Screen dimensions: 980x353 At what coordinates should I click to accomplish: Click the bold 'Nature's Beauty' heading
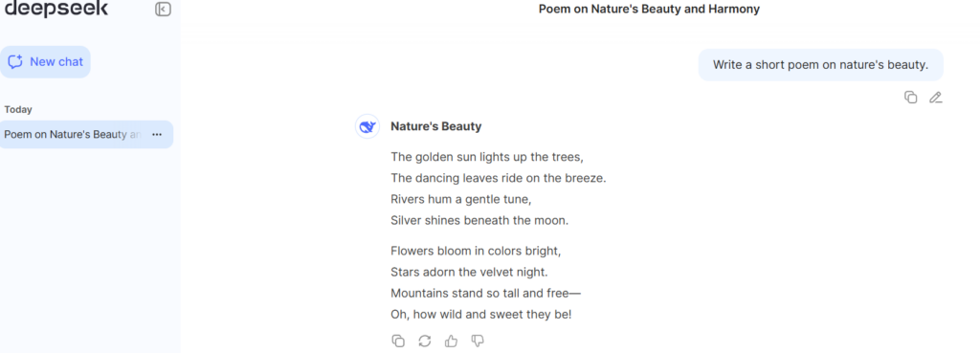pos(435,126)
